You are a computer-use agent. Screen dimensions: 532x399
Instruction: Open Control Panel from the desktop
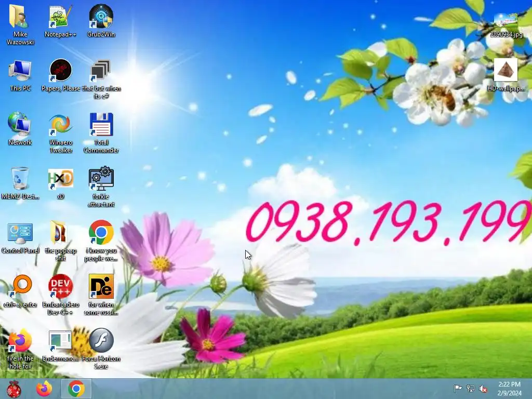[20, 237]
